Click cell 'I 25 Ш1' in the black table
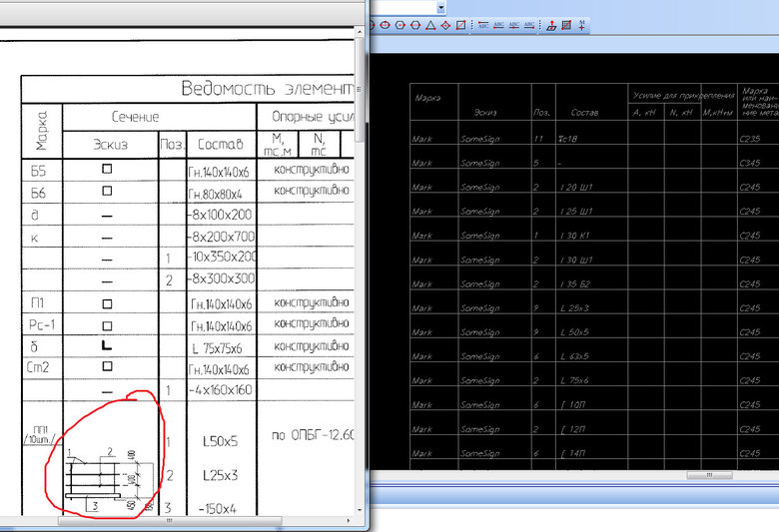The width and height of the screenshot is (779, 532). (576, 212)
